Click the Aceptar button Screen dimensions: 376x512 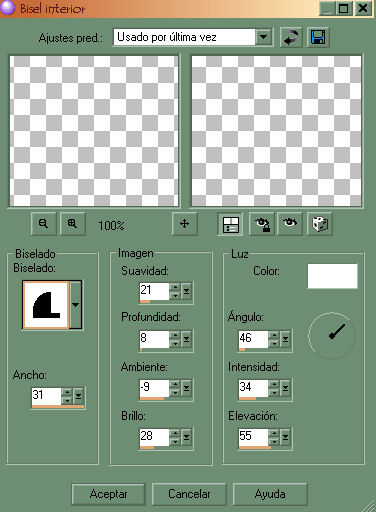[108, 494]
